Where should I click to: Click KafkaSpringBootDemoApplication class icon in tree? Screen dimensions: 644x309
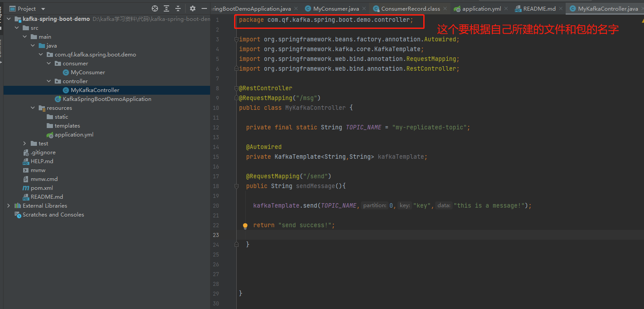58,99
